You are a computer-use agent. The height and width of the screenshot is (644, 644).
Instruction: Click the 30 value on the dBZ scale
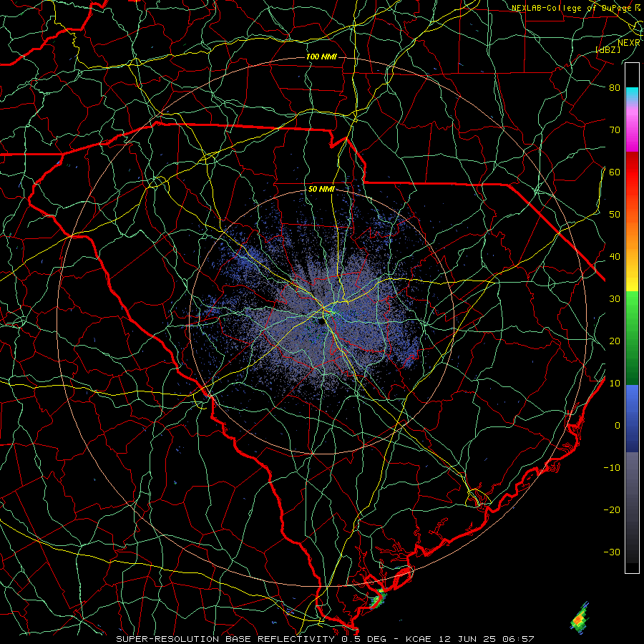[x=615, y=299]
